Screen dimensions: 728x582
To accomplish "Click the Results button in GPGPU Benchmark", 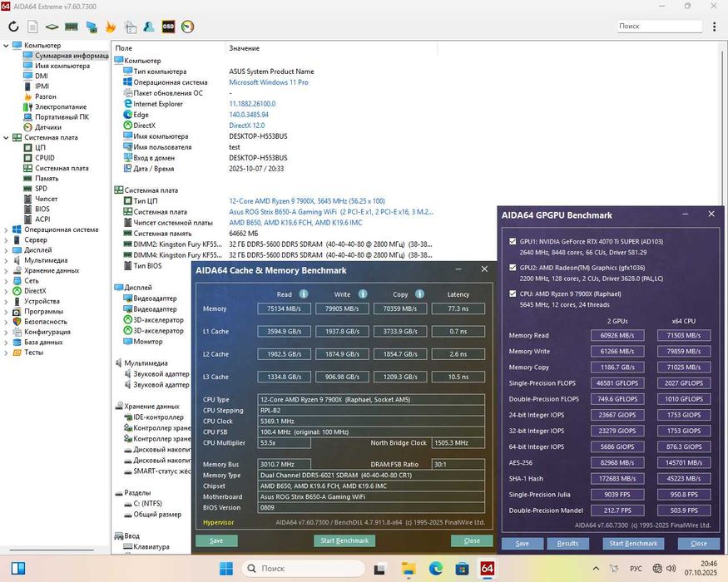I will [x=567, y=543].
